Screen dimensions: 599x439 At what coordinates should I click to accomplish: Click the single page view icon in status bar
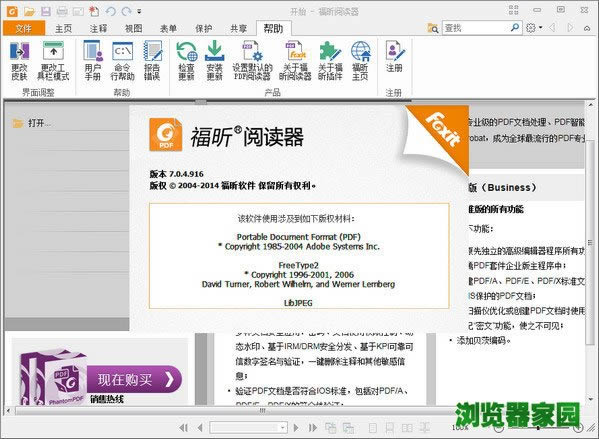372,428
